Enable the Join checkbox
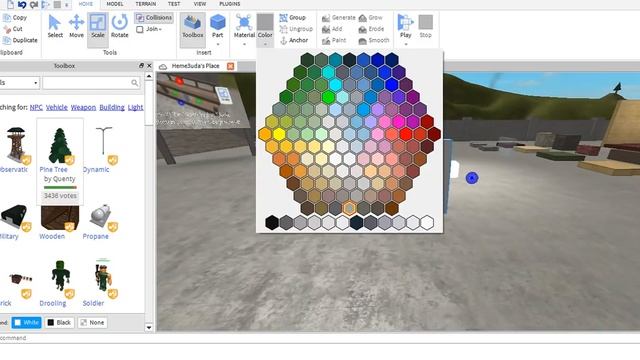640x360 pixels. point(140,29)
